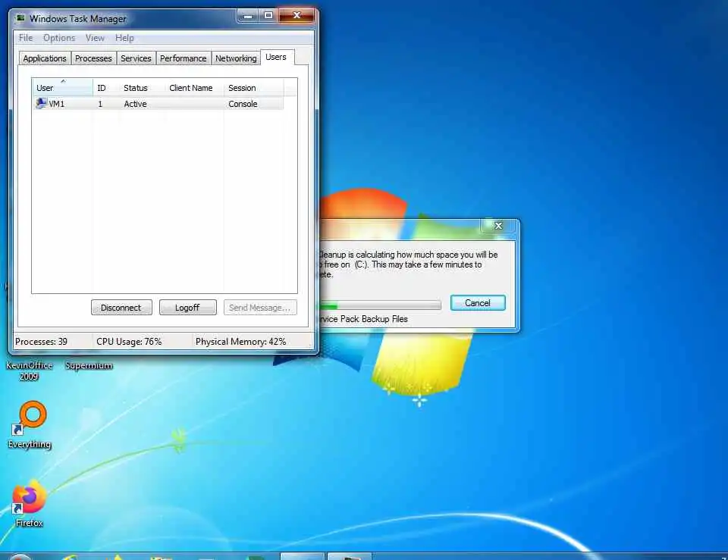
Task: Switch to the Performance tab
Action: coord(184,58)
